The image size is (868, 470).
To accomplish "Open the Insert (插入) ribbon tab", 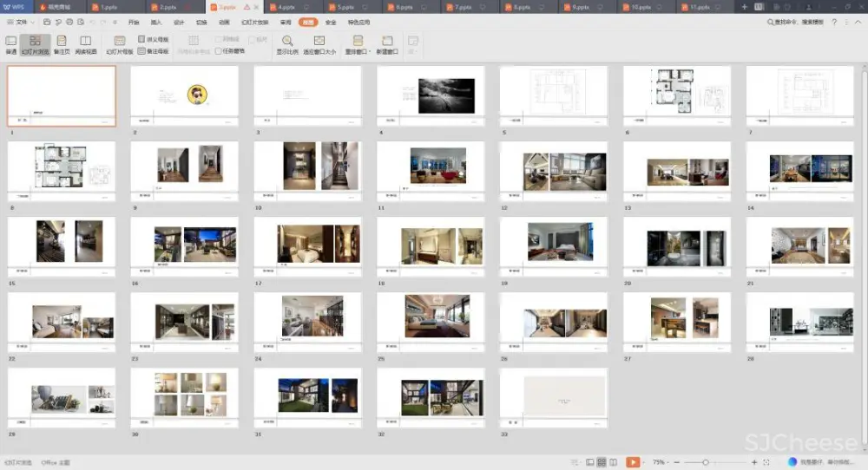I will click(156, 22).
